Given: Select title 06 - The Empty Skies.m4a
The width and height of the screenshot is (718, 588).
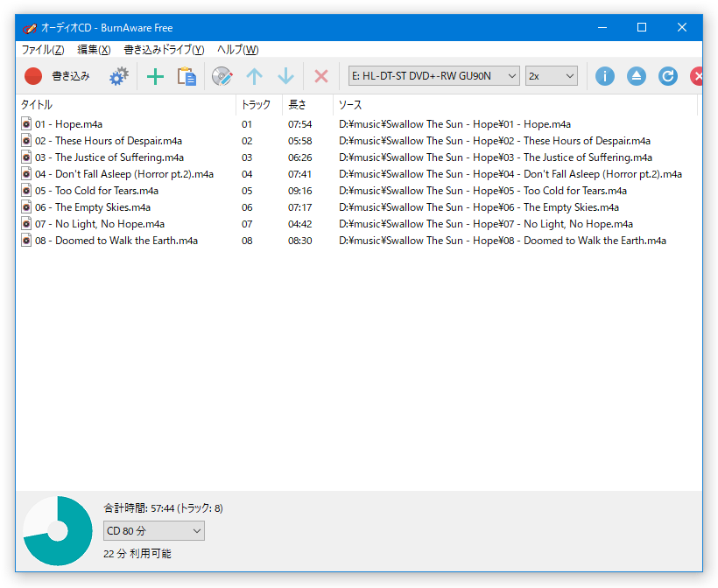Looking at the screenshot, I should 93,207.
